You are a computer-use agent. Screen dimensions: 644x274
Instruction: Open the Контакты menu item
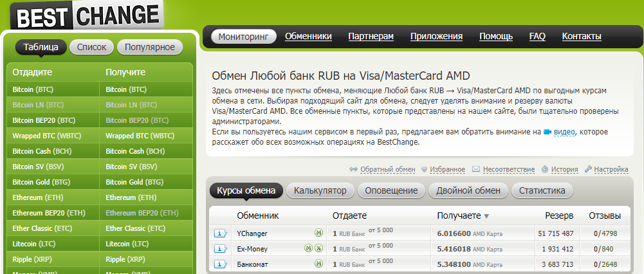(x=582, y=37)
